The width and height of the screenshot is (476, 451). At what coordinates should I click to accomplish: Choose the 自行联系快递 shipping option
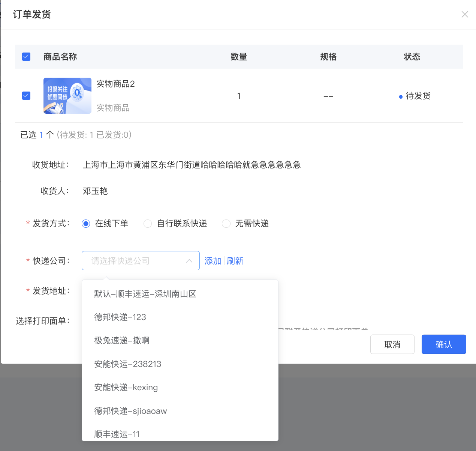click(x=175, y=224)
